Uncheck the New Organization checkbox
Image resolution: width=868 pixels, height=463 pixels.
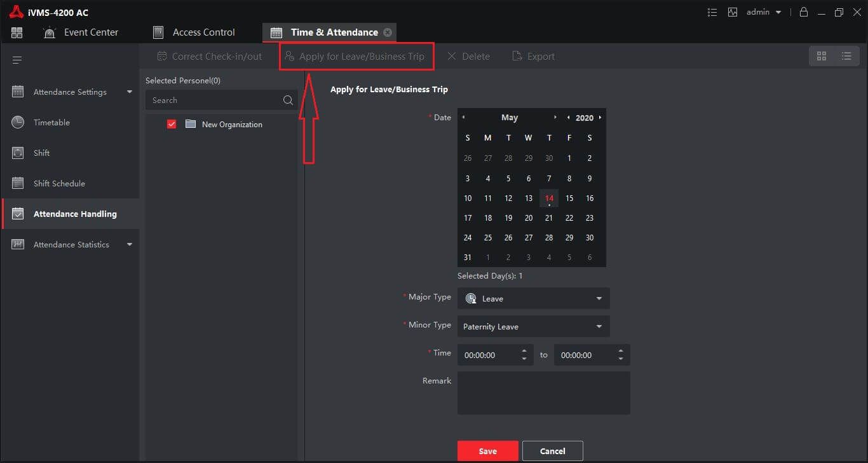point(172,124)
